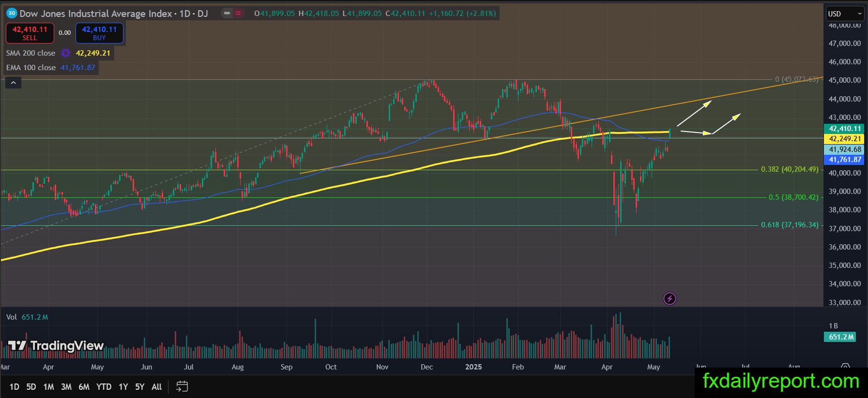This screenshot has height=398, width=868.
Task: Select the EMA 100 close indicator label
Action: click(x=30, y=68)
